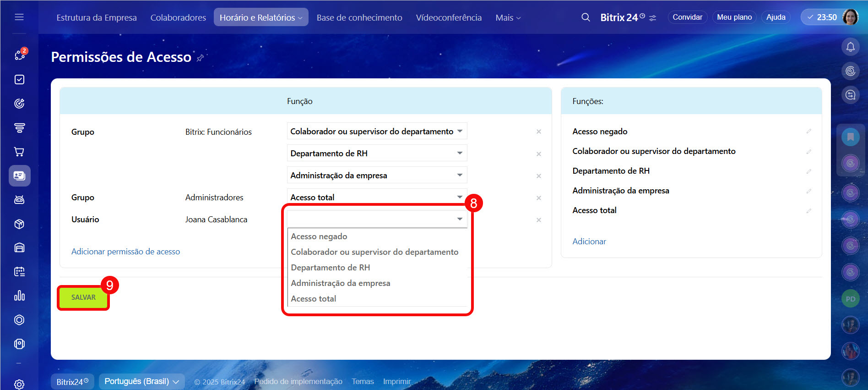Click the shopping cart icon in sidebar

[19, 152]
